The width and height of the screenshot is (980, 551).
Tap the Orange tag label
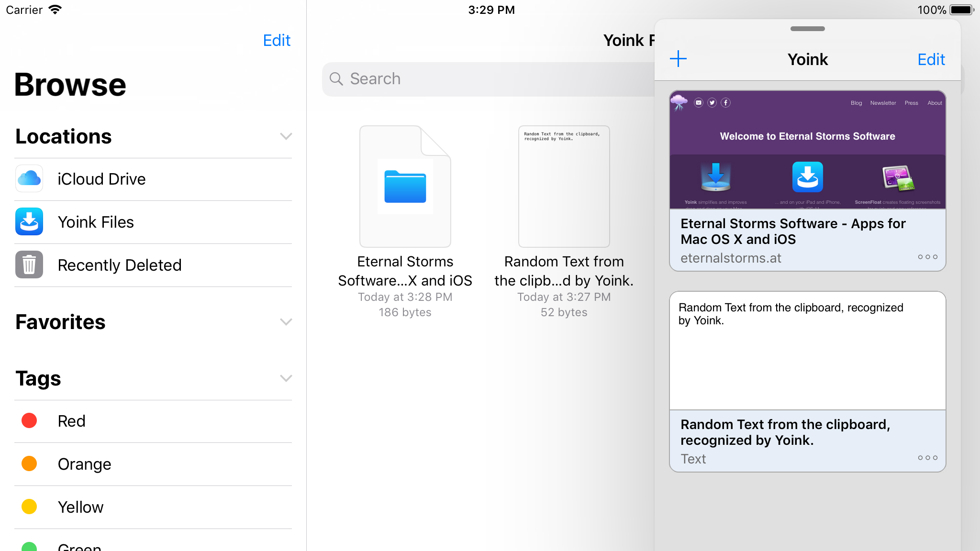[x=84, y=464]
